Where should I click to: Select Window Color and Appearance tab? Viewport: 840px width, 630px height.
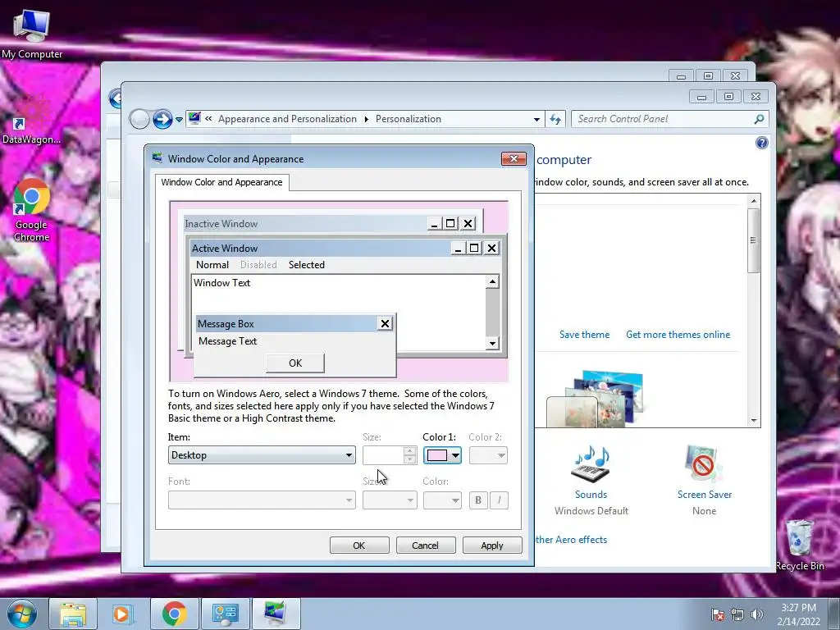pos(221,182)
